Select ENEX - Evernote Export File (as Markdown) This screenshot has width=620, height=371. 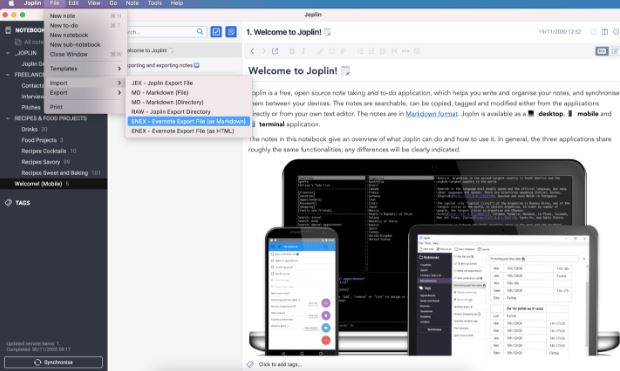[189, 121]
